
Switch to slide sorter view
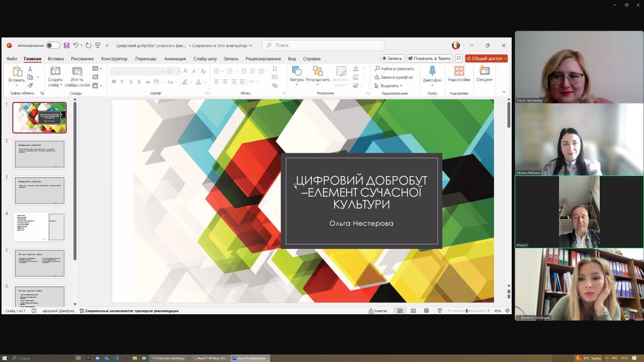click(414, 311)
